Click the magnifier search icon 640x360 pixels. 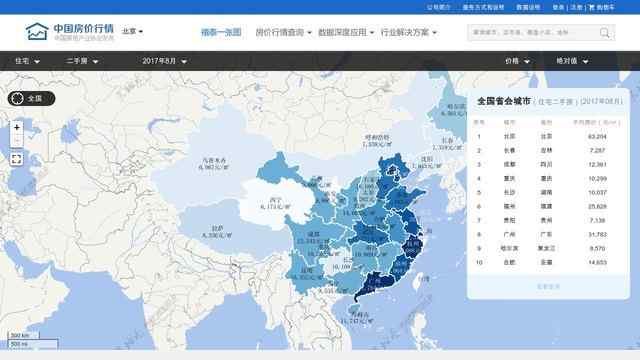click(605, 33)
